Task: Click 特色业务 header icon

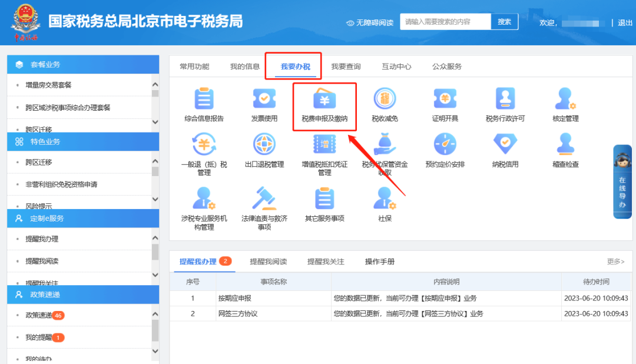Action: click(x=19, y=141)
